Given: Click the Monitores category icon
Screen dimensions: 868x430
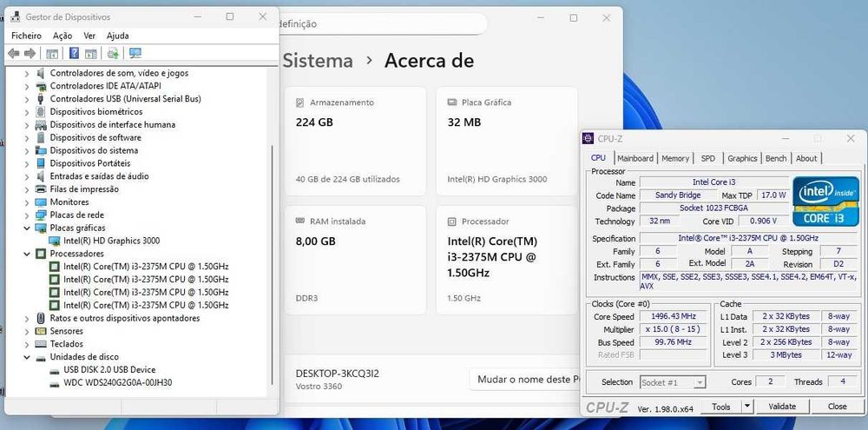Looking at the screenshot, I should click(x=41, y=202).
